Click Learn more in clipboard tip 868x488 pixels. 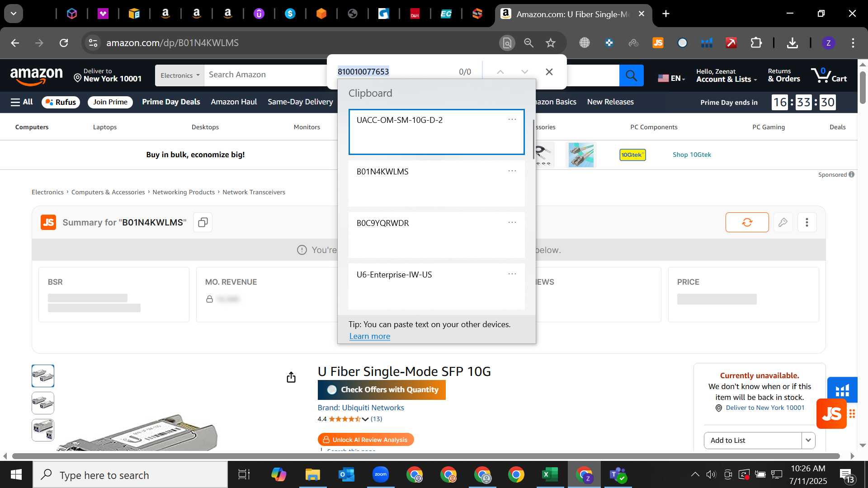tap(370, 336)
